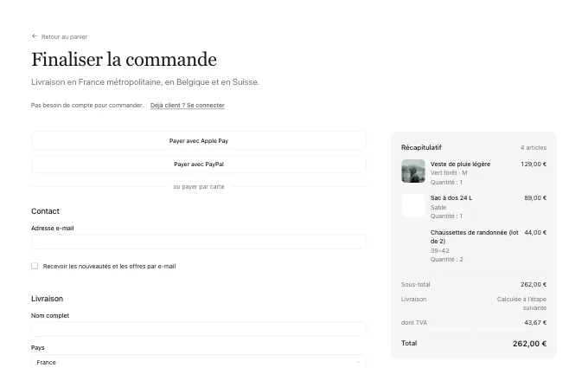Image resolution: width=588 pixels, height=368 pixels.
Task: View the Sac à dos 24 L thumbnail
Action: point(413,205)
